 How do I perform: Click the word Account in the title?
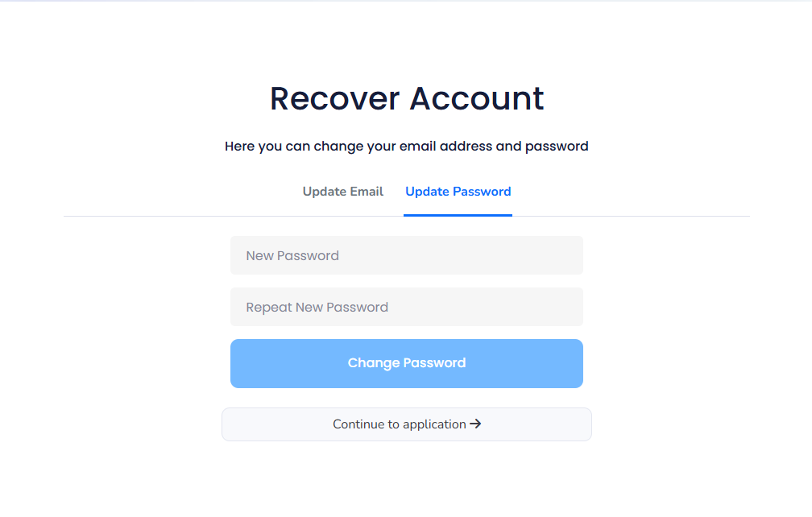pos(477,98)
